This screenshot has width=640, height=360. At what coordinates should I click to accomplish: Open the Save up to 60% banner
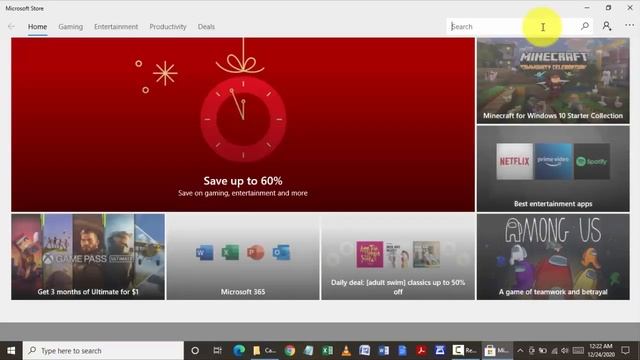pyautogui.click(x=243, y=124)
